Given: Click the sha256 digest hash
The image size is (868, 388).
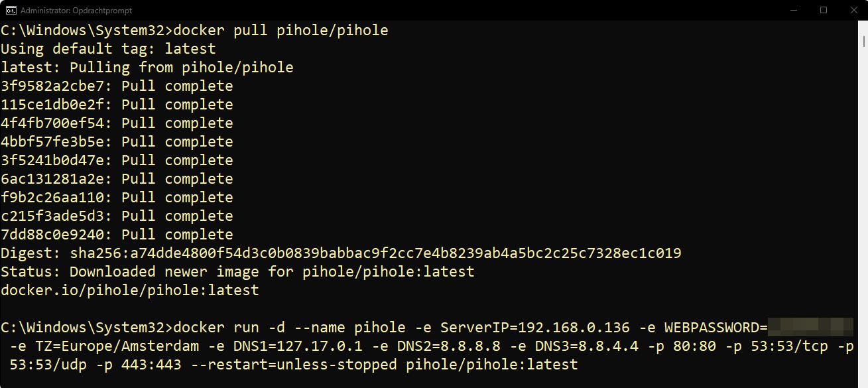Looking at the screenshot, I should point(375,253).
